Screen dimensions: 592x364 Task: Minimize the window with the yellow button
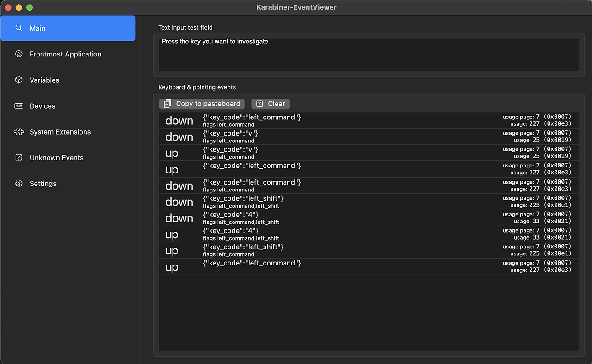click(19, 7)
